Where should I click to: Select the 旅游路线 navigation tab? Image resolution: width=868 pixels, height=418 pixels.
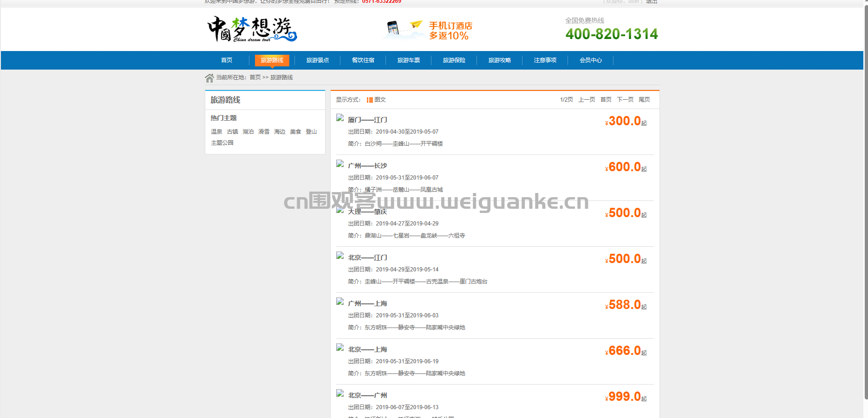[x=272, y=60]
